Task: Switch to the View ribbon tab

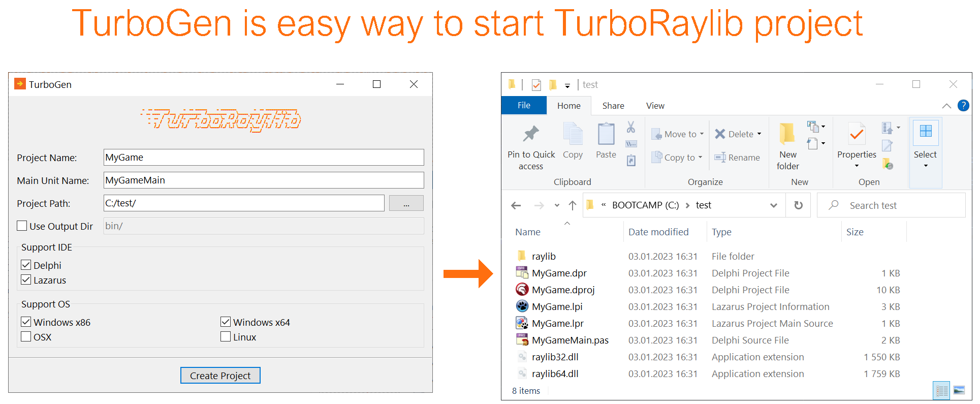Action: [655, 105]
